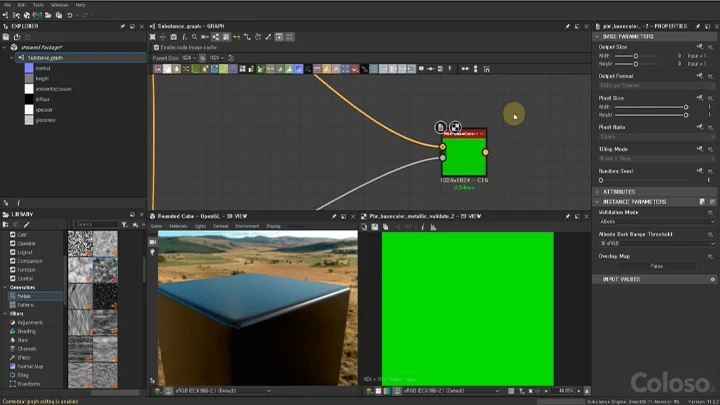
Task: Toggle the Overlay Map False button
Action: [657, 266]
